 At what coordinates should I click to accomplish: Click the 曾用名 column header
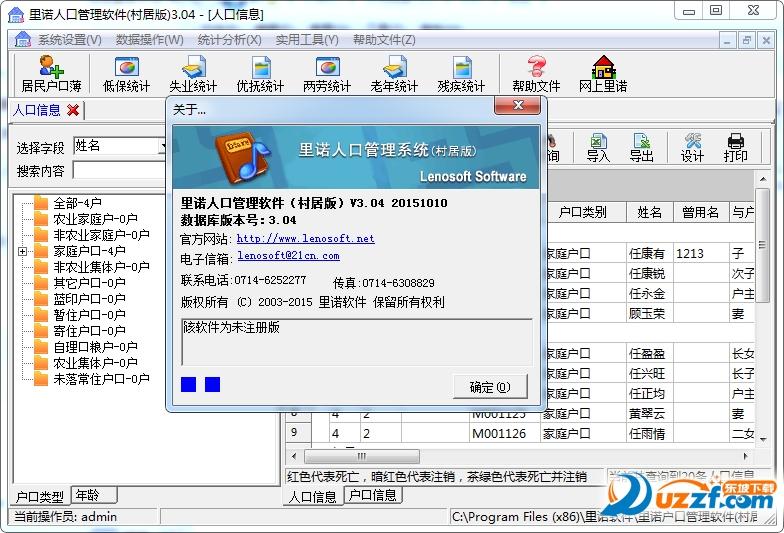pyautogui.click(x=701, y=212)
